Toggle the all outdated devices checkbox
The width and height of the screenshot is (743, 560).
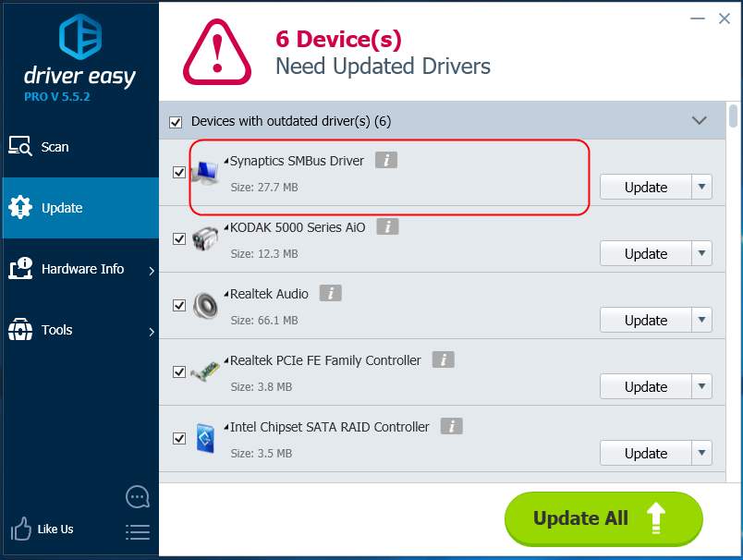[176, 122]
